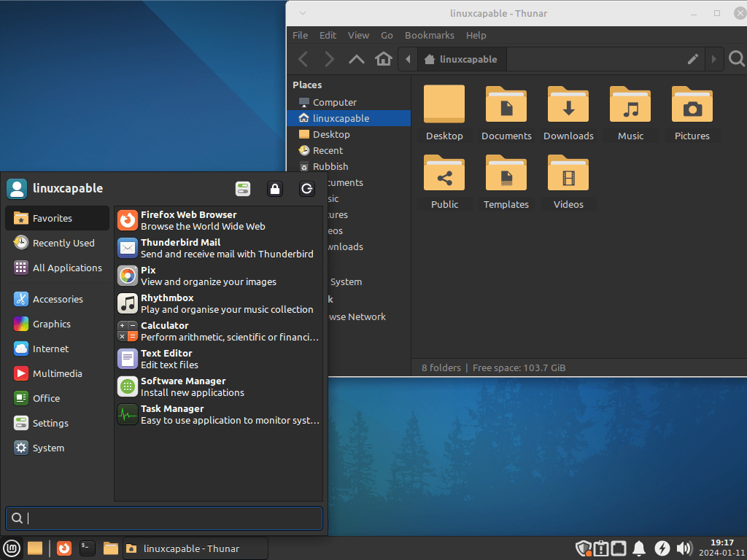Screen dimensions: 747x560
Task: Open settings manager icon in menu header
Action: pyautogui.click(x=243, y=189)
